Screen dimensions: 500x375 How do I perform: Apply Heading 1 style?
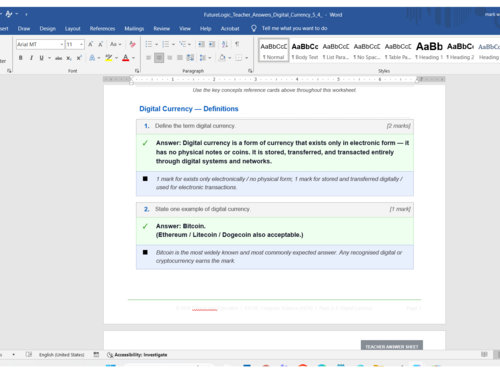(429, 51)
